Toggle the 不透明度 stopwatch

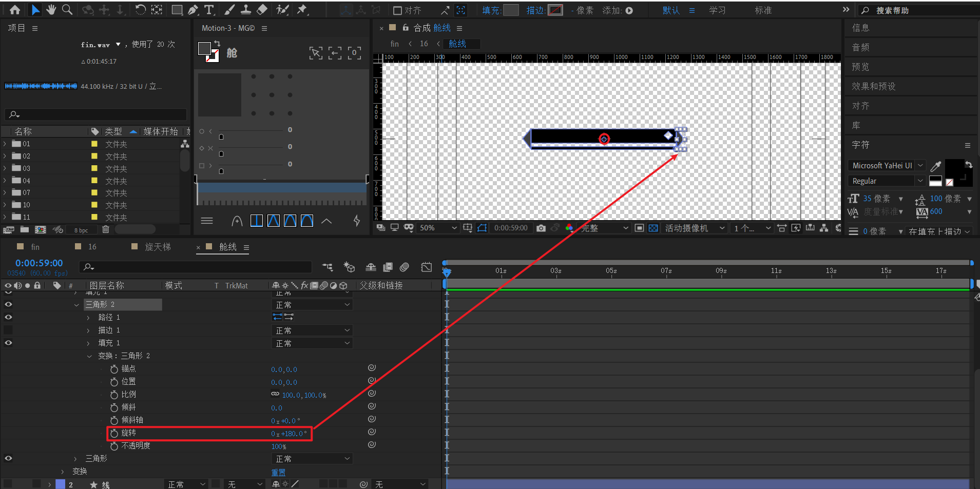(x=114, y=446)
